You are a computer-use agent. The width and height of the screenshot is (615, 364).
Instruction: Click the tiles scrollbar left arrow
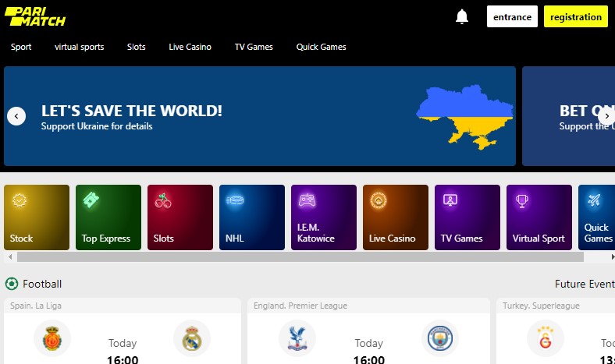tap(10, 257)
